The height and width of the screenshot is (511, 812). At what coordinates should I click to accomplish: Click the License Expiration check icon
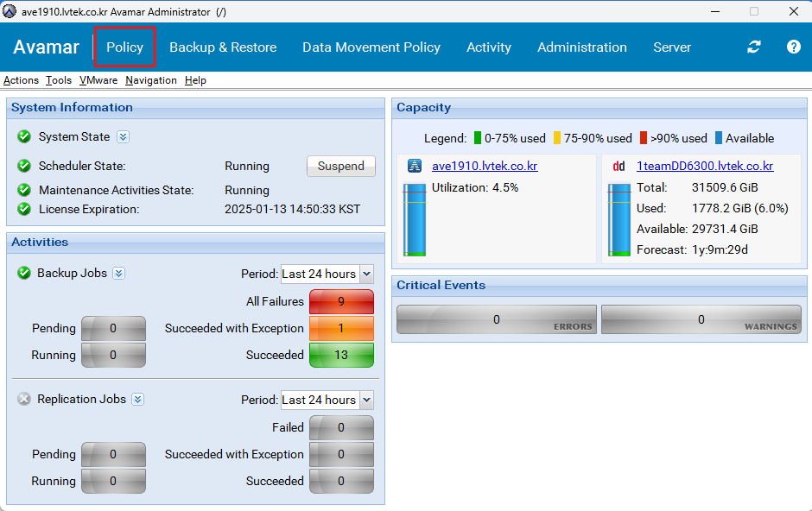click(24, 209)
